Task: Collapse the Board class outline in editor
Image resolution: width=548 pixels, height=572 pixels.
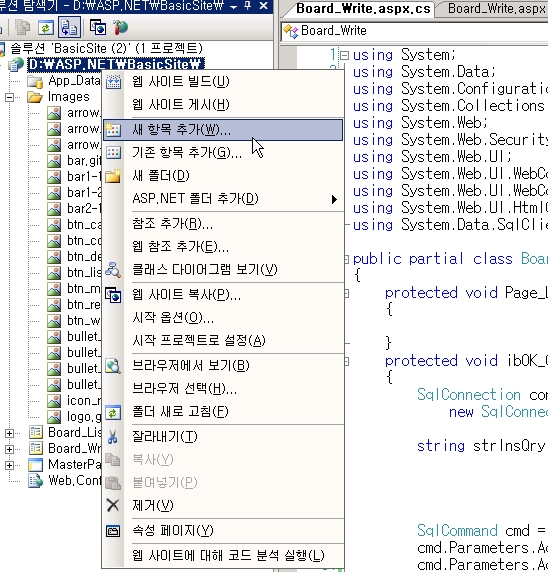Action: click(347, 259)
